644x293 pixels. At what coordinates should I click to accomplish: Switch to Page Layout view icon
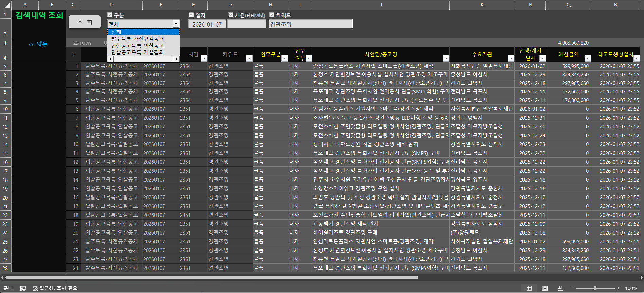(x=545, y=288)
